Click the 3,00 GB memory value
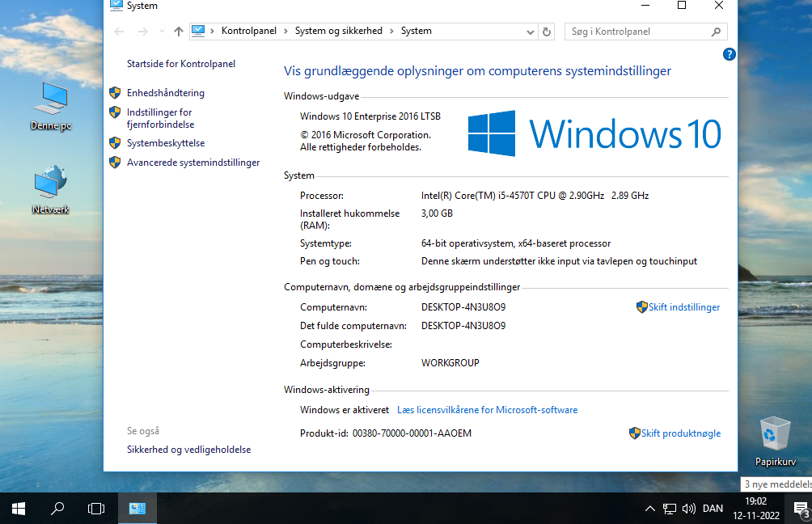 click(437, 213)
